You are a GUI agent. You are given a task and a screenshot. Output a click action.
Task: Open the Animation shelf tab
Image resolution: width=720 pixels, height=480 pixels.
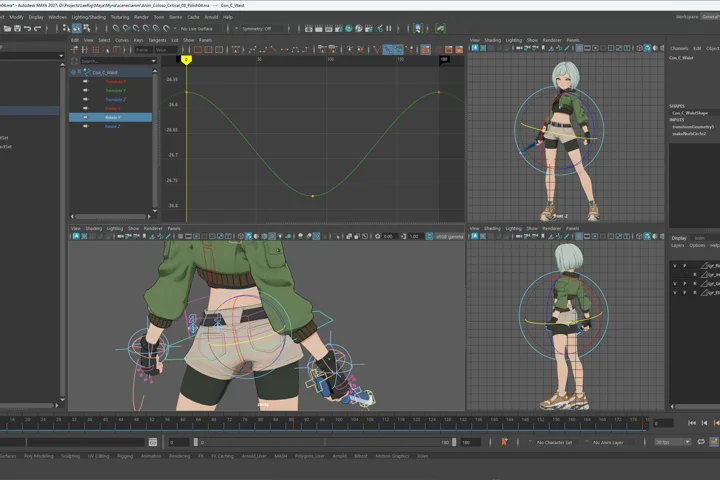point(151,456)
